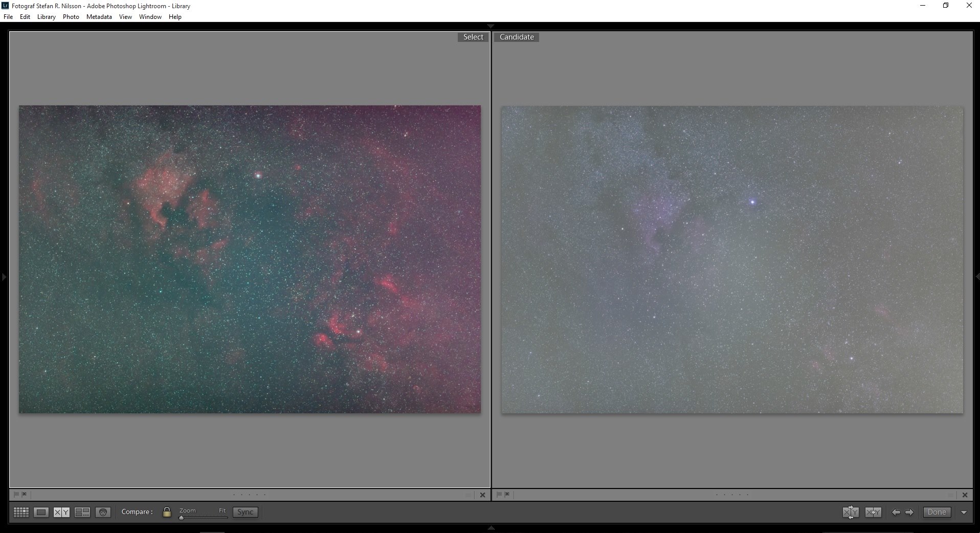This screenshot has height=533, width=980.
Task: Toggle the Link Focus lock
Action: coord(167,512)
